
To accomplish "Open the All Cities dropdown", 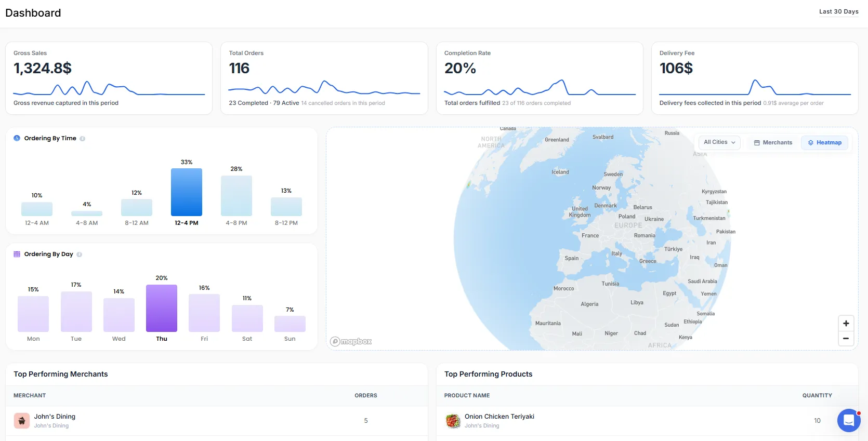I will click(719, 142).
